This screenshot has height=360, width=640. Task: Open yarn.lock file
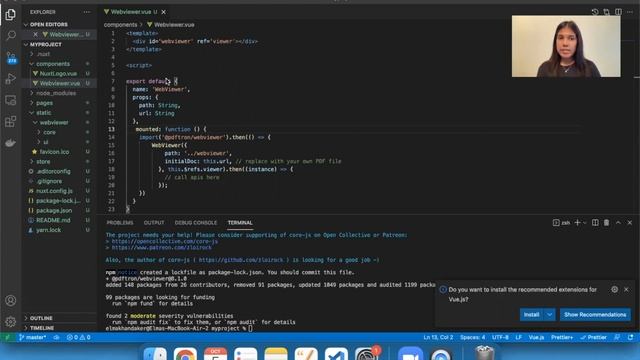point(48,230)
